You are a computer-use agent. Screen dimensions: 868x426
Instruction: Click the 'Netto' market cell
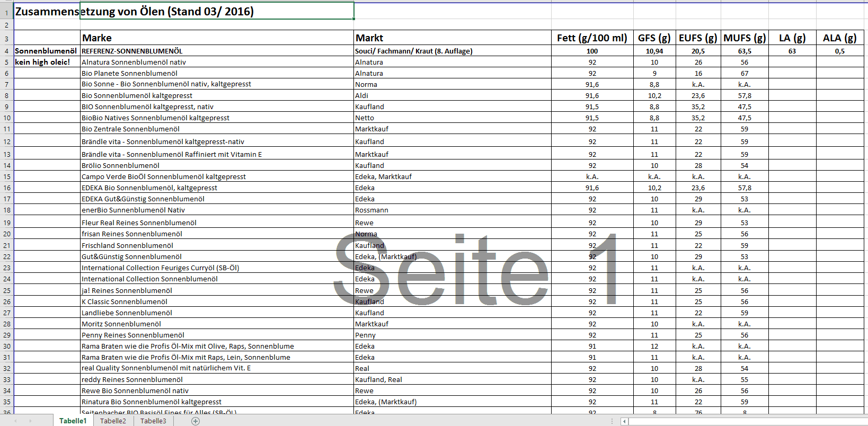(x=453, y=118)
